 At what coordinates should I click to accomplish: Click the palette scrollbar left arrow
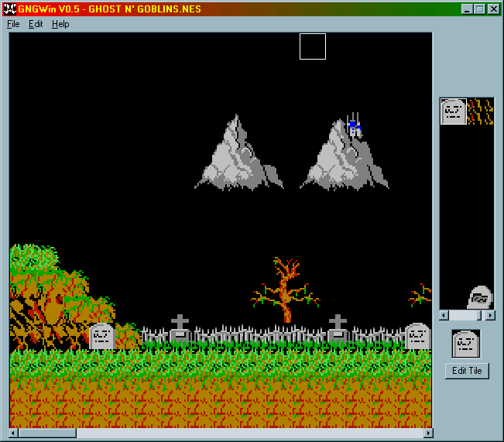click(x=444, y=315)
